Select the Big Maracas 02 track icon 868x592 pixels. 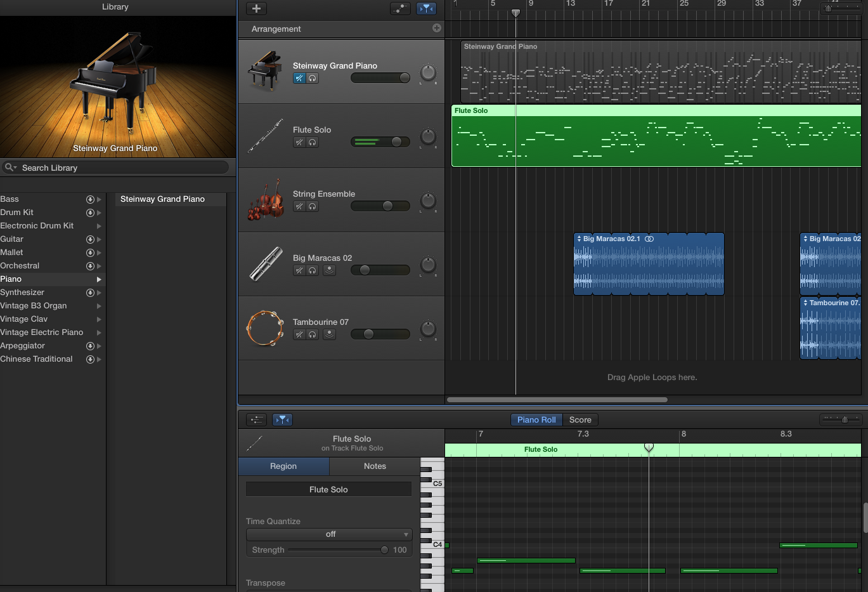tap(264, 264)
